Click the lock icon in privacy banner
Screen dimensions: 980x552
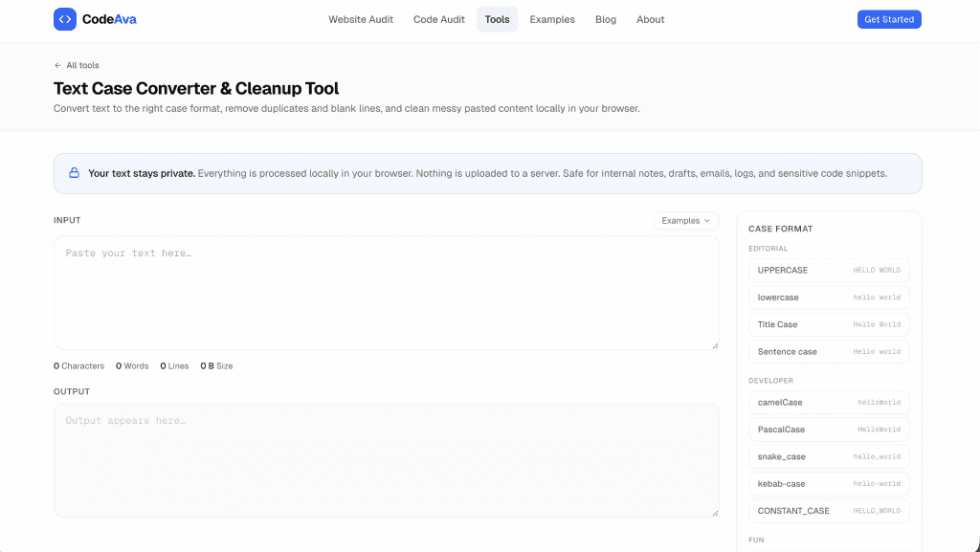tap(74, 173)
